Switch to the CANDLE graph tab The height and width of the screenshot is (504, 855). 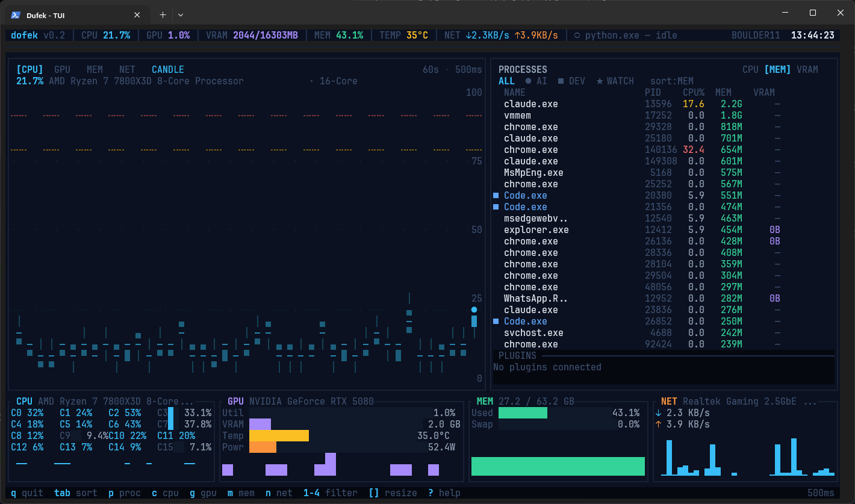(167, 70)
